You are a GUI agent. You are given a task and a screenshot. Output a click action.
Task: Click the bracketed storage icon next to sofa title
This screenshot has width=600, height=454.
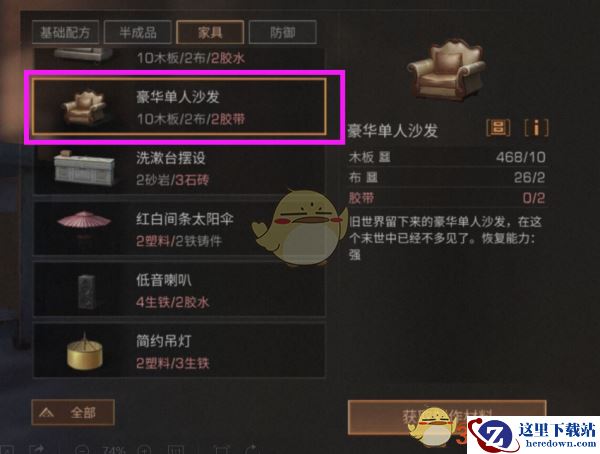[498, 128]
